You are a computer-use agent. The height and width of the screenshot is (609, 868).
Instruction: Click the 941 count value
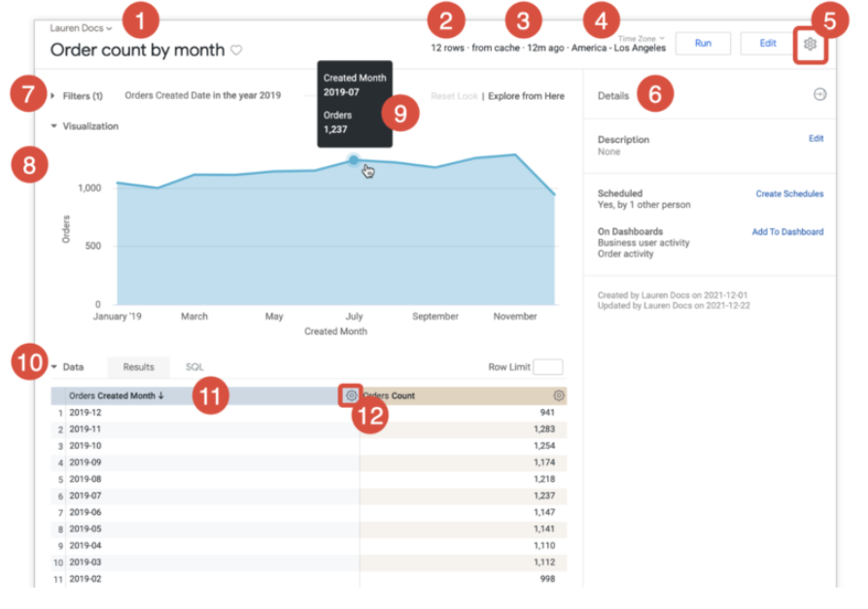547,413
